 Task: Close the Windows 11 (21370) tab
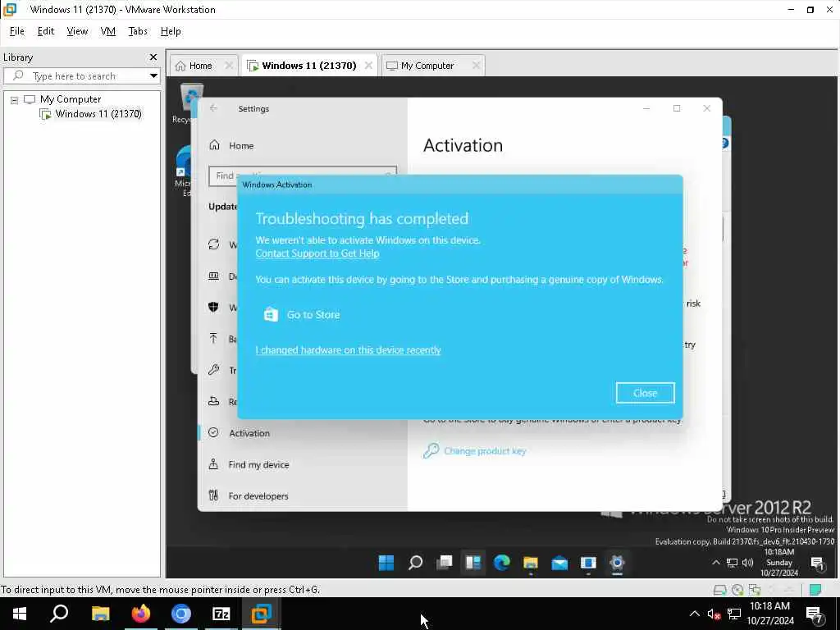coord(368,66)
